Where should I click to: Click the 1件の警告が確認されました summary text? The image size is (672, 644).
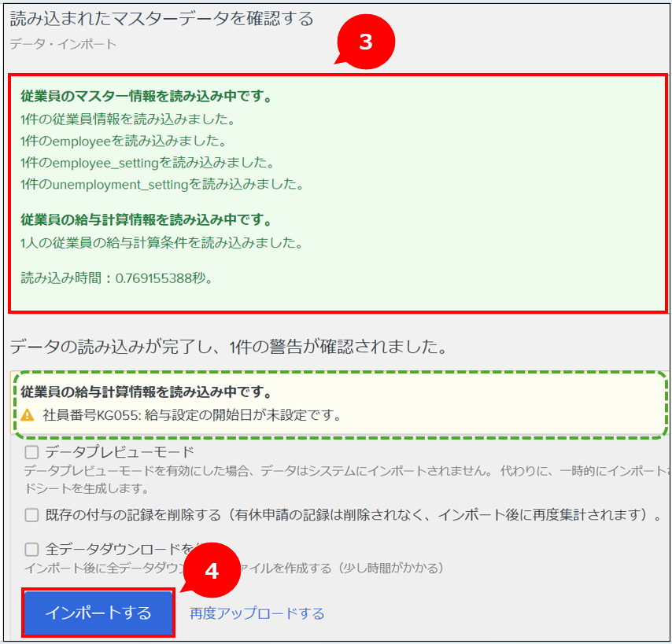click(x=228, y=346)
